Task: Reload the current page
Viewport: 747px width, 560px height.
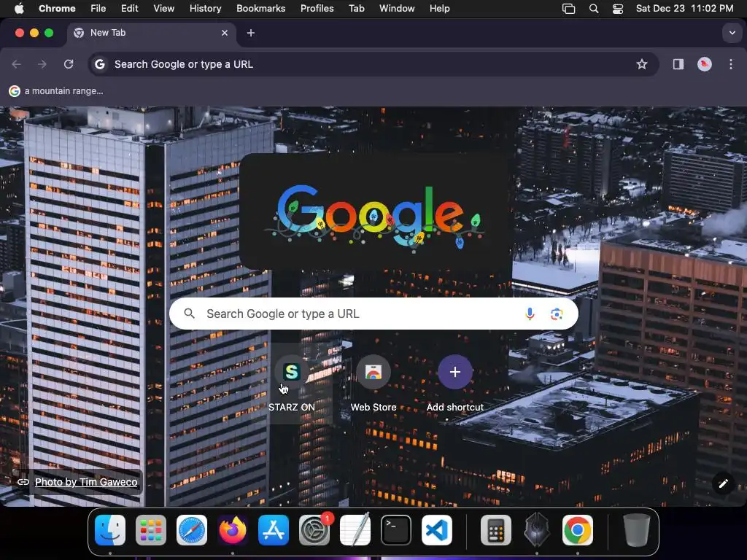Action: tap(69, 64)
